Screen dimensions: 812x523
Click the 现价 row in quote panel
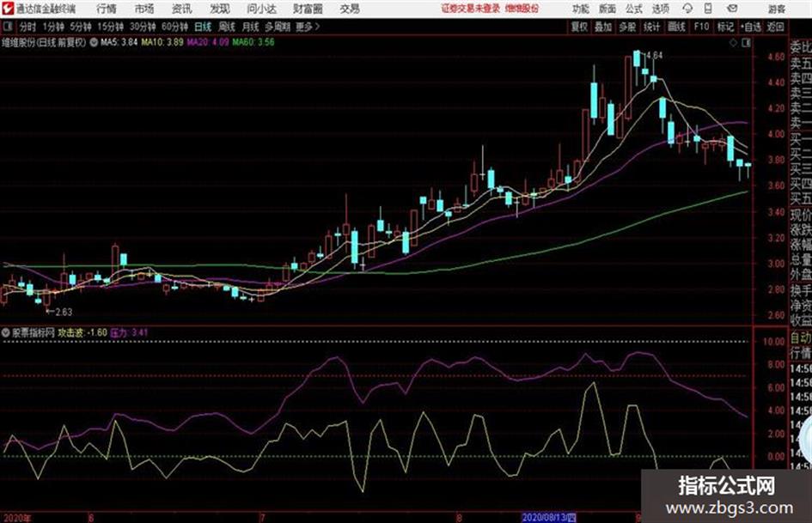click(801, 215)
